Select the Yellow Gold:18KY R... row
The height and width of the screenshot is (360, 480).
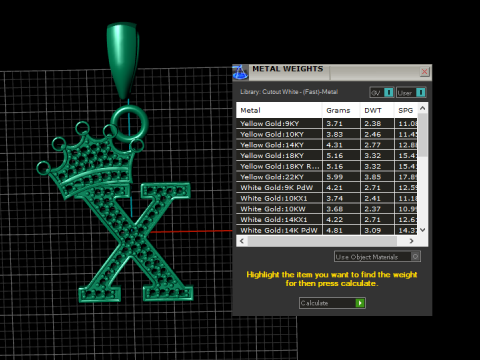pyautogui.click(x=327, y=166)
